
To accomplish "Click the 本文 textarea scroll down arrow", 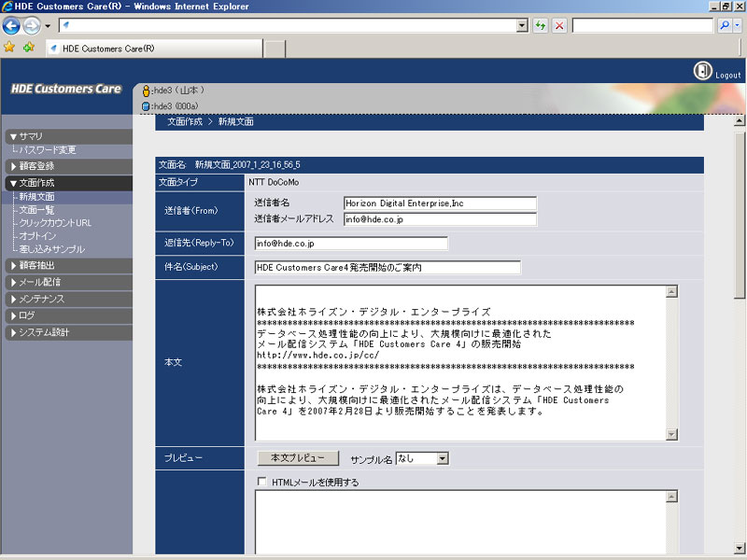I will [x=671, y=434].
